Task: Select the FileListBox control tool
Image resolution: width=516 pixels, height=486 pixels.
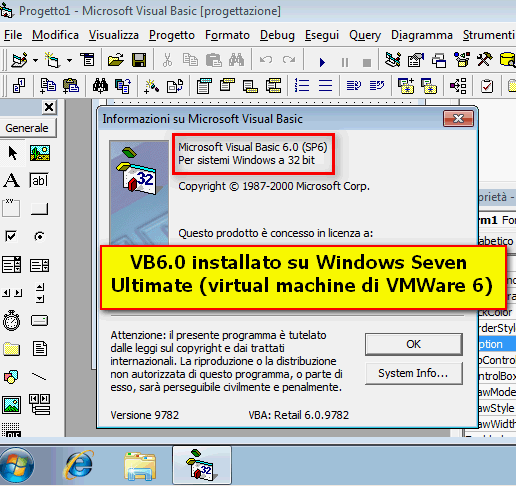Action: click(40, 349)
